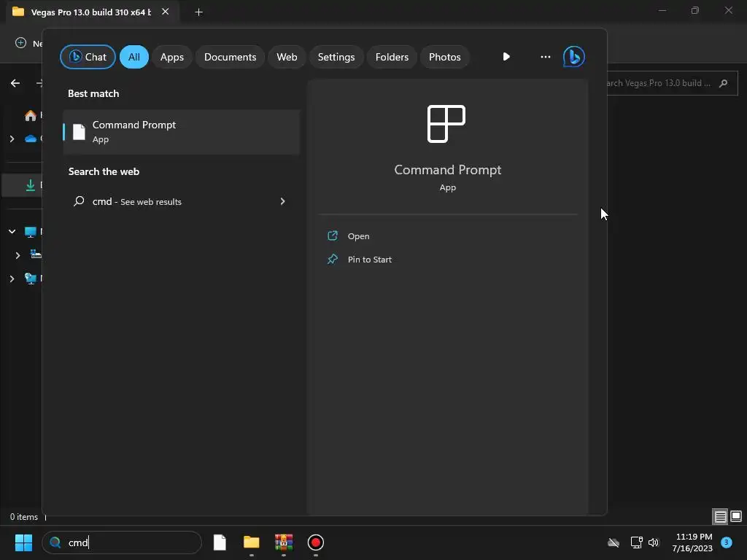The width and height of the screenshot is (747, 560).
Task: Open WinRAR from the taskbar
Action: 284,542
